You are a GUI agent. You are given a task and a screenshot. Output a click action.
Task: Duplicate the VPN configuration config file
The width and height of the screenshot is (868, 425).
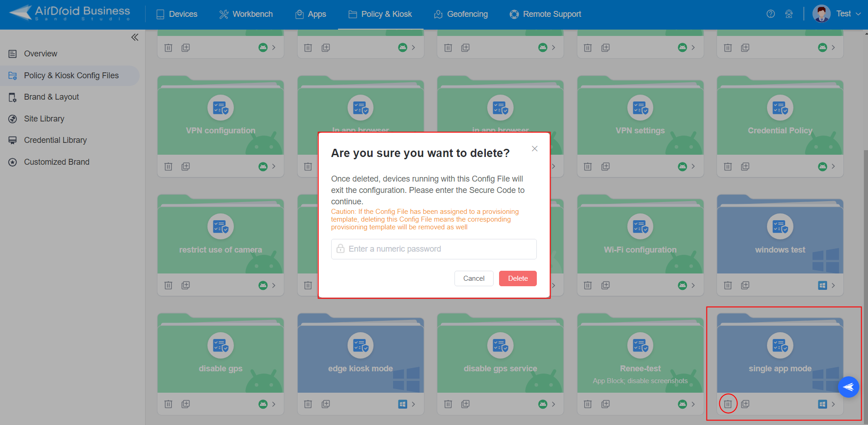click(185, 166)
